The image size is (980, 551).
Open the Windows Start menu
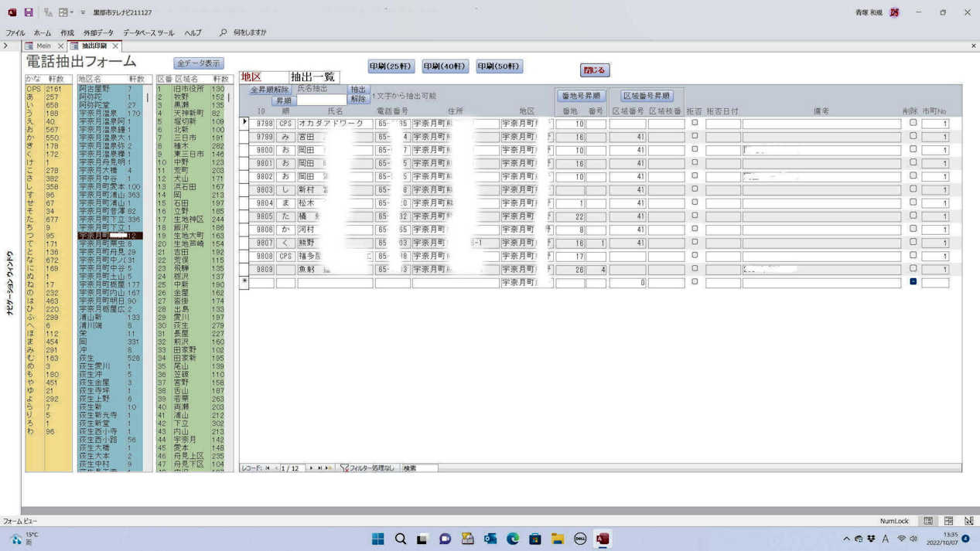coord(377,539)
